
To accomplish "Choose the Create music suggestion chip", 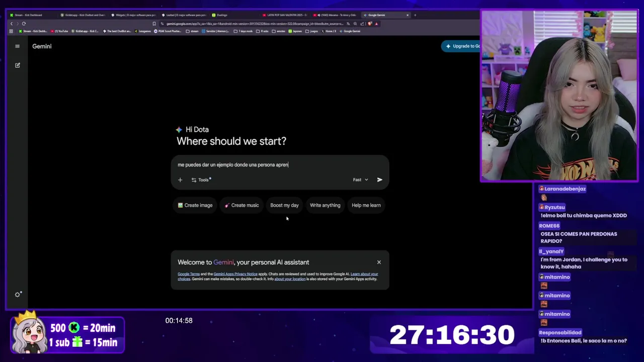I will pos(242,205).
